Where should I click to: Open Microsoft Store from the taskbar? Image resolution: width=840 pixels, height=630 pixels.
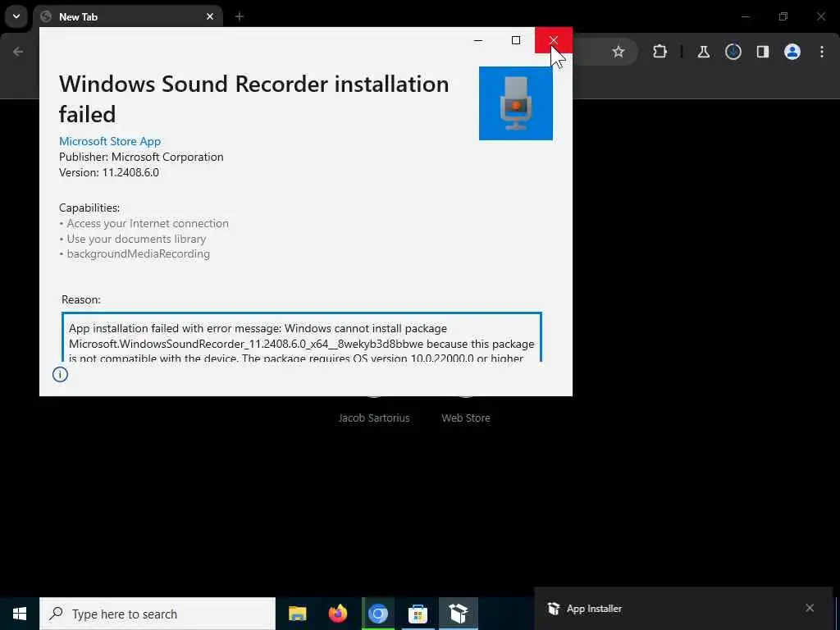[x=418, y=614]
